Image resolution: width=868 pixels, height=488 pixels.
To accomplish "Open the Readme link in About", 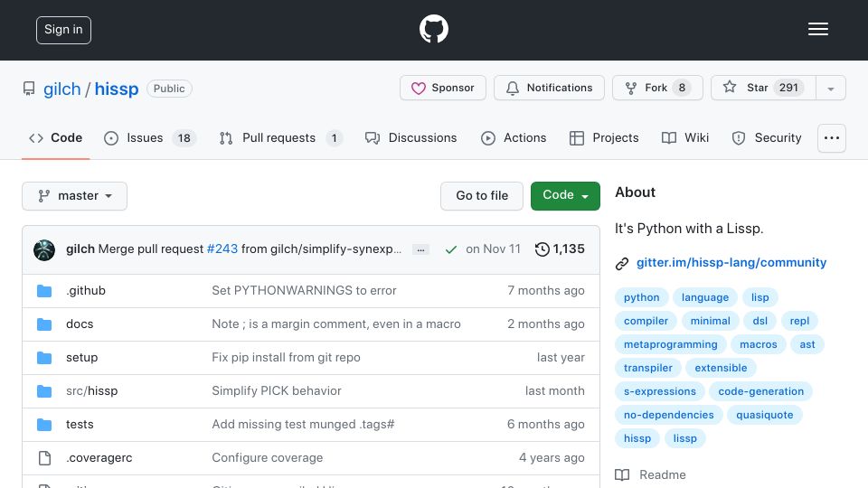I will tap(650, 474).
